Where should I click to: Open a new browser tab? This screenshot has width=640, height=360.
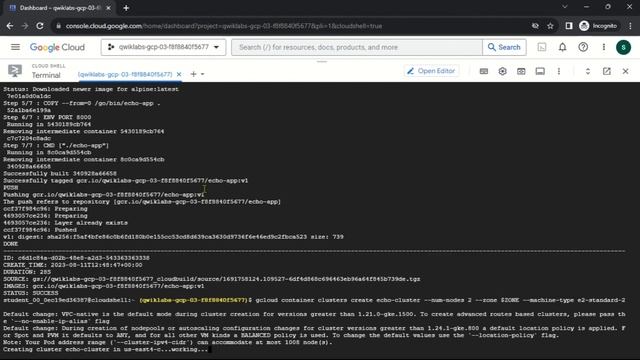pyautogui.click(x=126, y=8)
